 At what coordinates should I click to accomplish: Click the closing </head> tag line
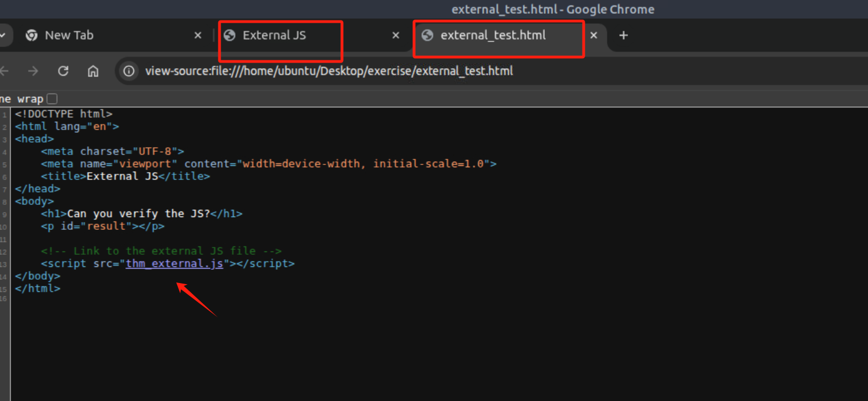(38, 189)
